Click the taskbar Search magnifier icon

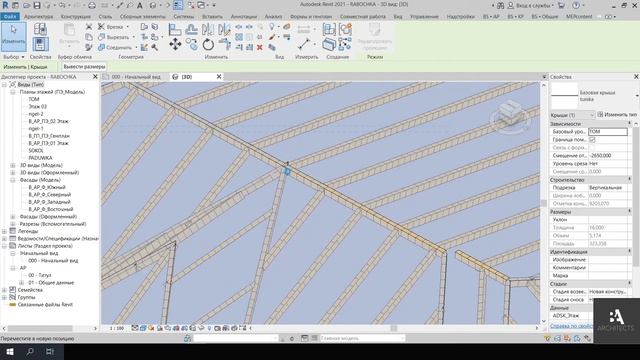(x=30, y=351)
